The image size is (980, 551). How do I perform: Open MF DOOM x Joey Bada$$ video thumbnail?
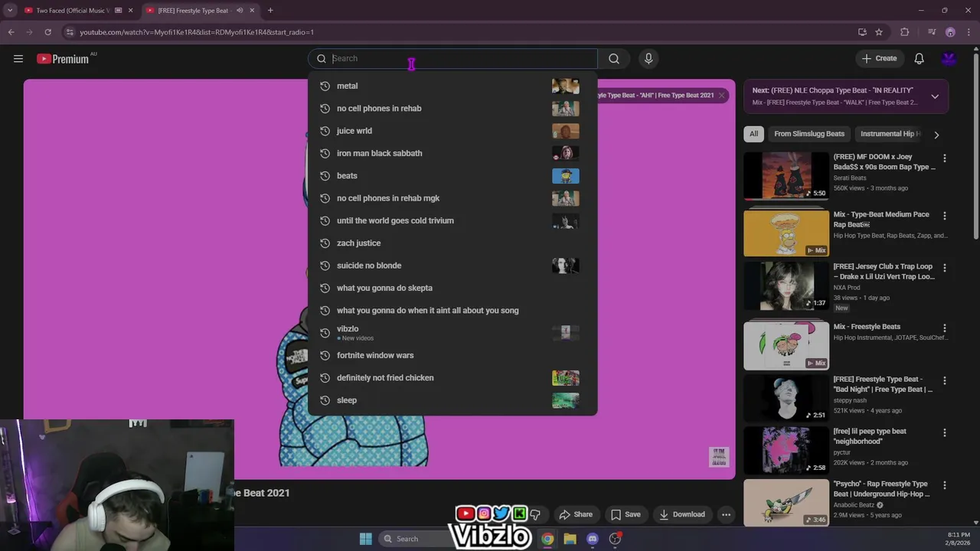(786, 175)
